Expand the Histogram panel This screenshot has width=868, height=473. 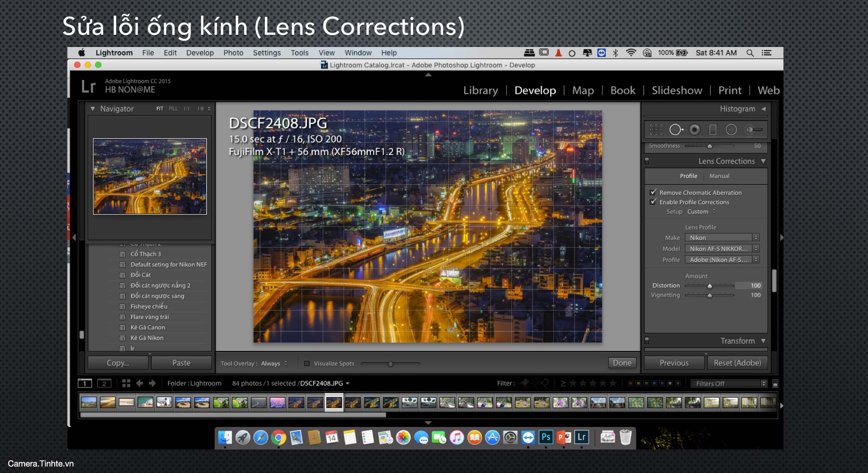coord(764,108)
